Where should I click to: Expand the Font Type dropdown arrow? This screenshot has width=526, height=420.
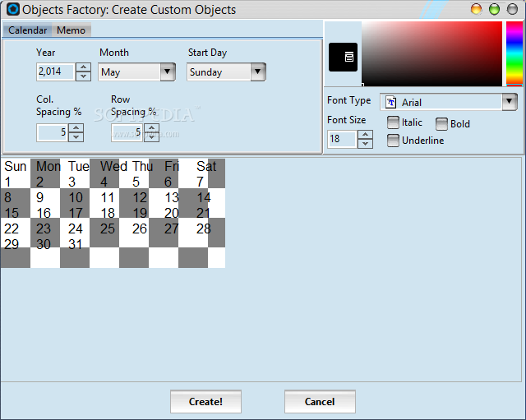coord(510,102)
